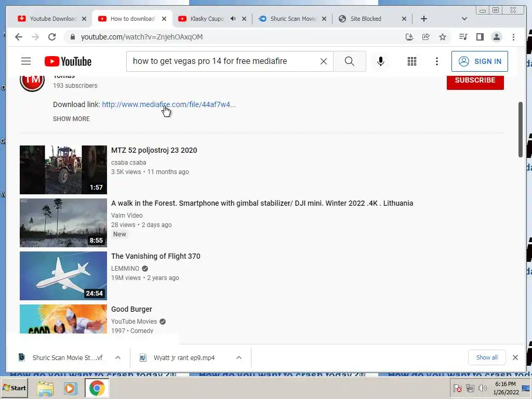Viewport: 532px width, 399px height.
Task: Open MTZ 52 poljostroj 23 2020 title
Action: tap(154, 150)
